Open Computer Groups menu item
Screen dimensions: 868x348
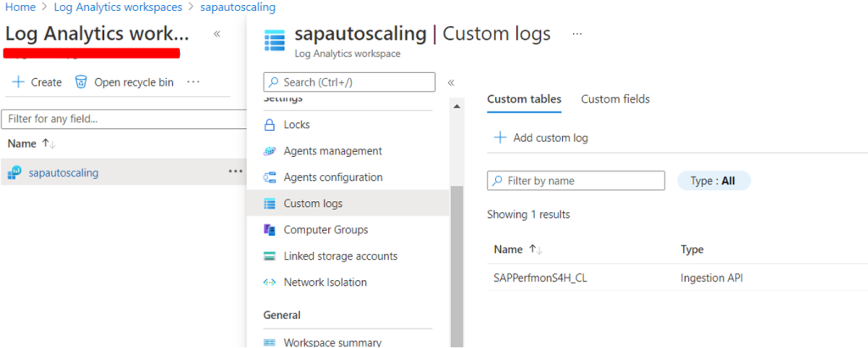pos(326,229)
